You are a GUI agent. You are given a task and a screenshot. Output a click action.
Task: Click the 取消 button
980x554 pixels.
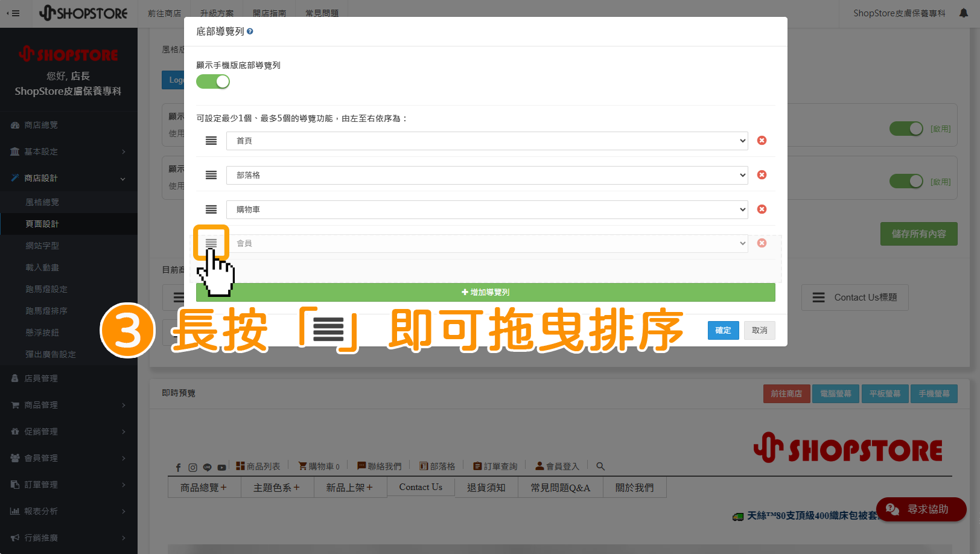[x=760, y=330]
